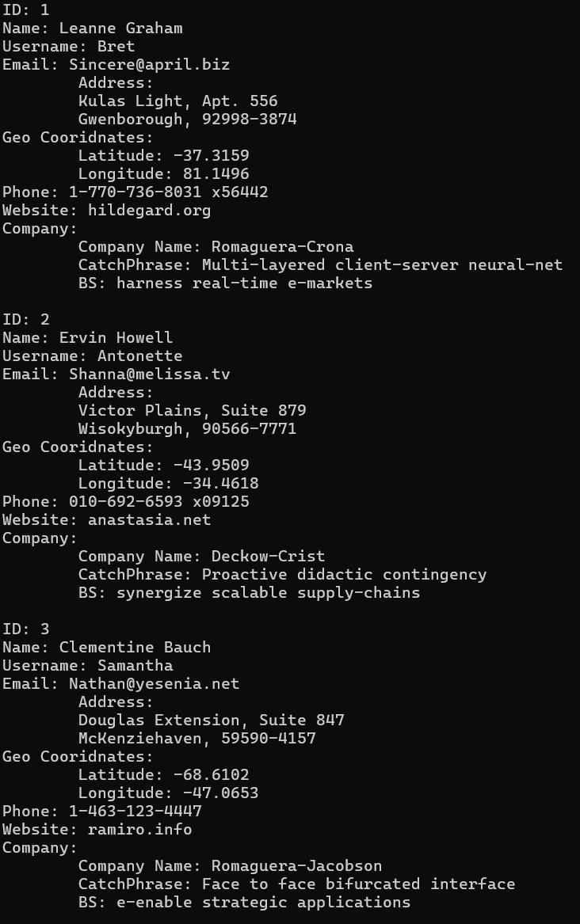Click the address line Kulas Light, Apt. 556

[x=177, y=101]
